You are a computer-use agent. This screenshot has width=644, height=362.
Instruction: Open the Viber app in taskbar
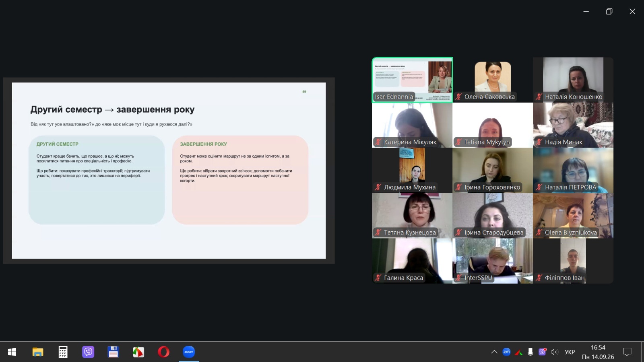(88, 352)
